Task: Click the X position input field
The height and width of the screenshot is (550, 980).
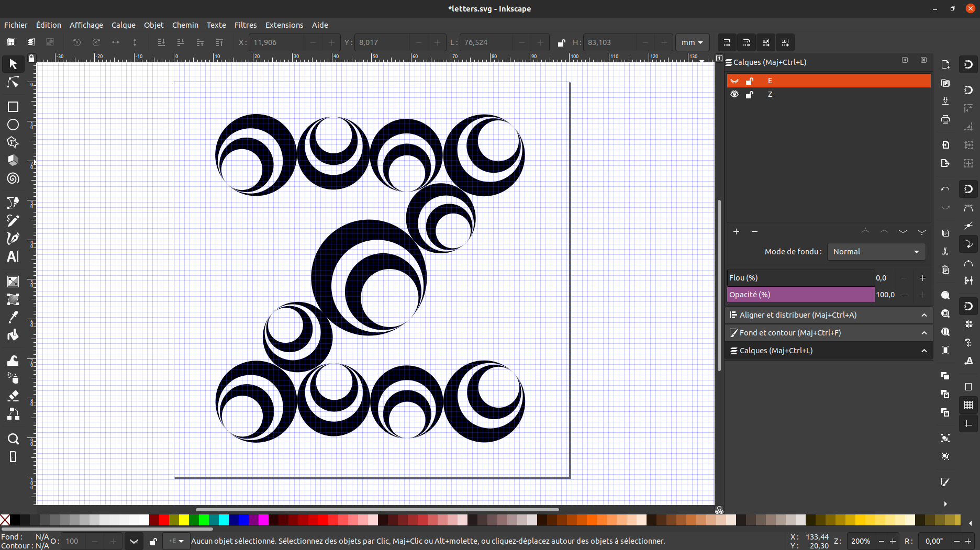Action: pyautogui.click(x=276, y=42)
